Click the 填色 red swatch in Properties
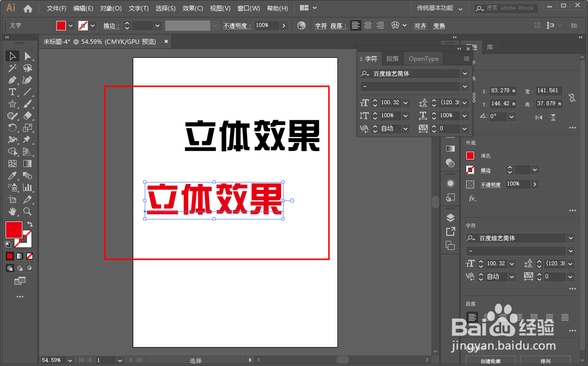Viewport: 588px width, 366px height. [x=470, y=156]
